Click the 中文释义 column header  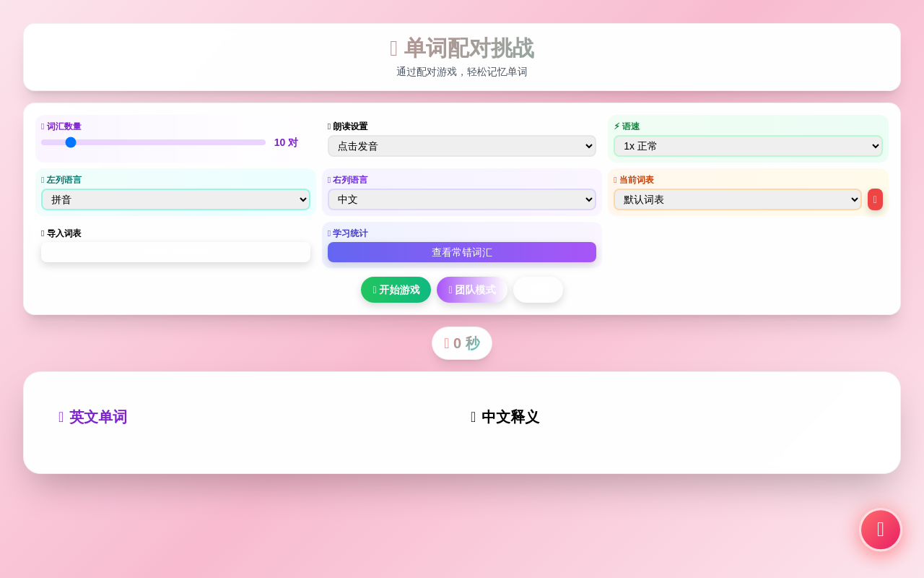tap(504, 417)
